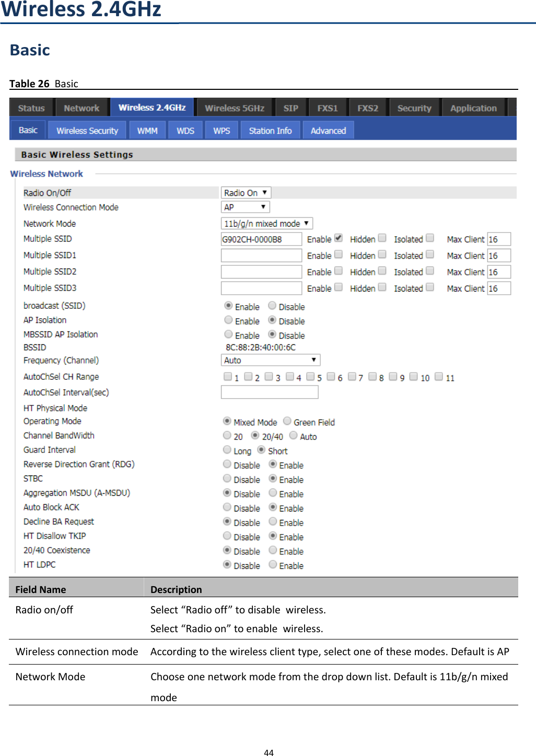This screenshot has height=756, width=536.
Task: Open the Status tab
Action: (31, 107)
